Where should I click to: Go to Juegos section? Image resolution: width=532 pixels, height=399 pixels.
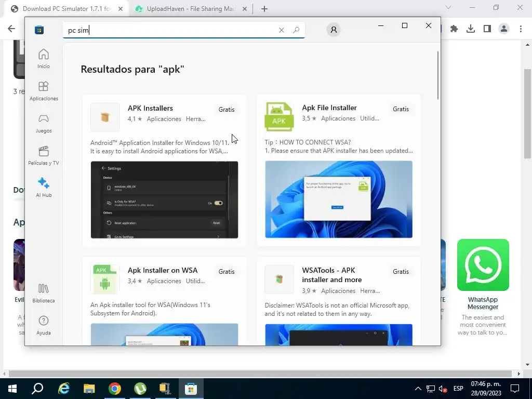[44, 123]
